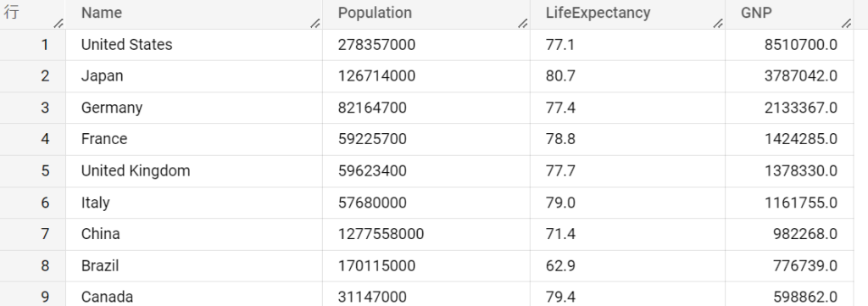The image size is (868, 306).
Task: Click life expectancy value 80.7
Action: 560,76
